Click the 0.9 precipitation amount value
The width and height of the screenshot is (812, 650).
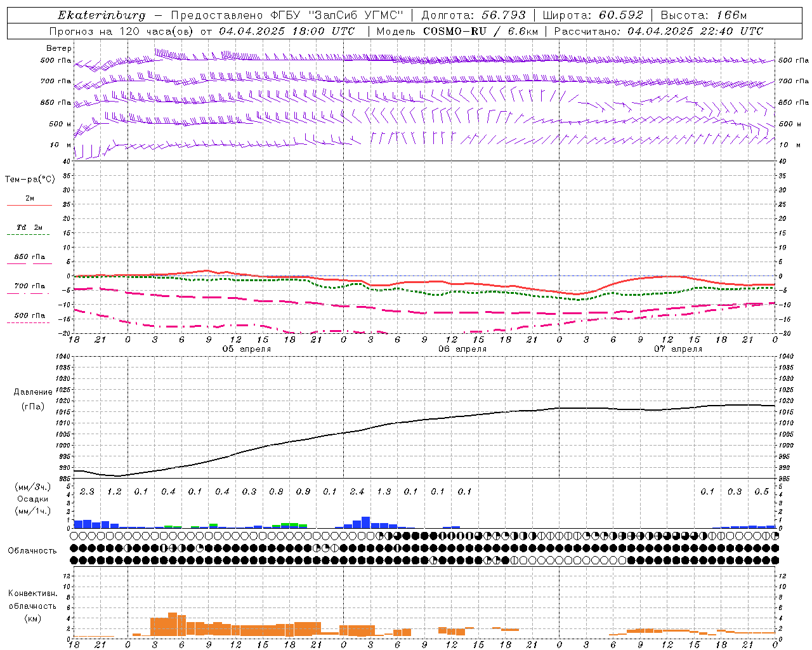pos(303,492)
